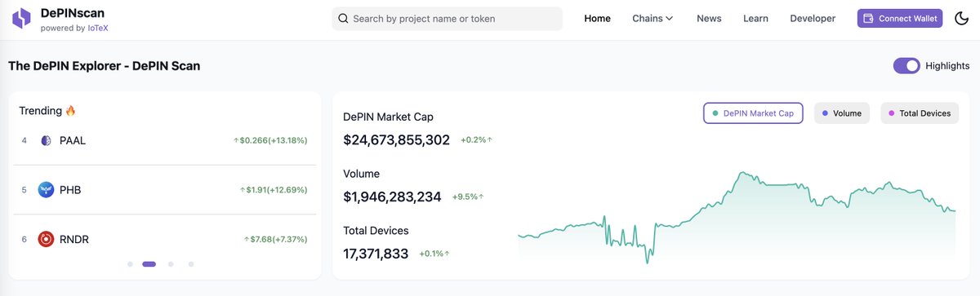Click the search magnifier icon

pyautogui.click(x=344, y=18)
